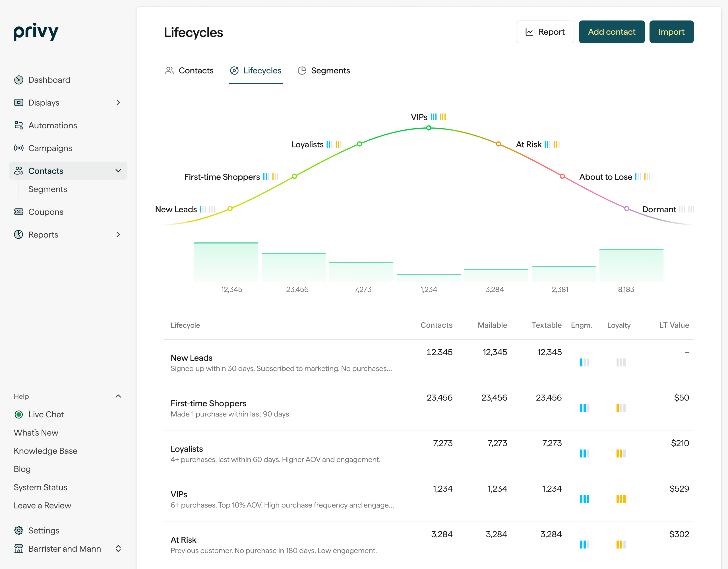Image resolution: width=728 pixels, height=569 pixels.
Task: Expand the Reports submenu chevron
Action: (118, 234)
